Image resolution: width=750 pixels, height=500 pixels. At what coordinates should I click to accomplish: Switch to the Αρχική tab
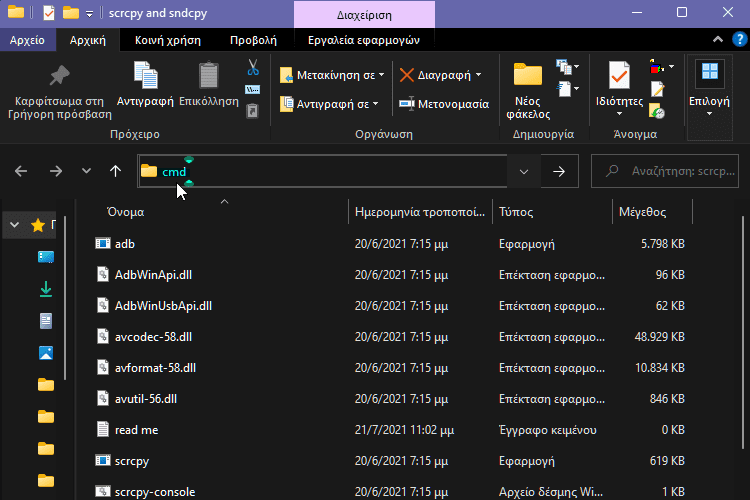tap(88, 40)
